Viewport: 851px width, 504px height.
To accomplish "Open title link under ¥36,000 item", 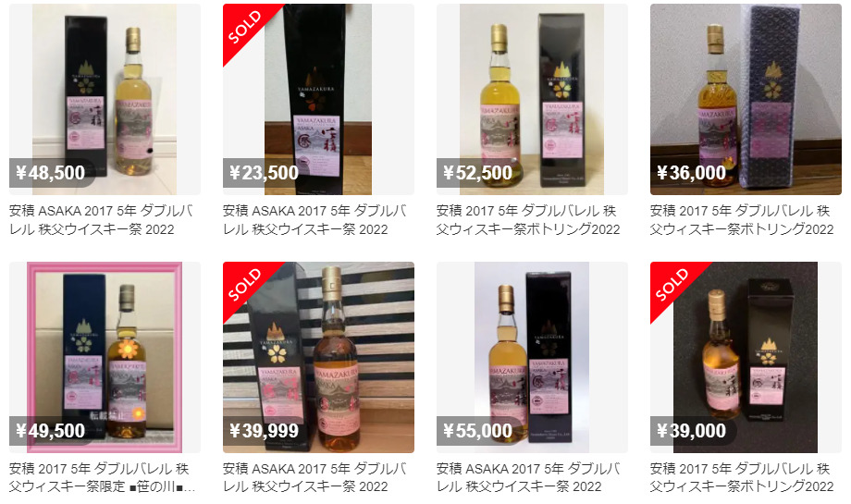I will pyautogui.click(x=742, y=220).
